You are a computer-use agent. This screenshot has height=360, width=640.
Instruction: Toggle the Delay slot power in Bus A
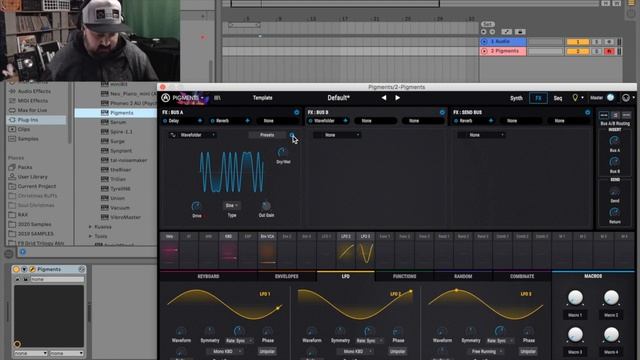coord(165,121)
